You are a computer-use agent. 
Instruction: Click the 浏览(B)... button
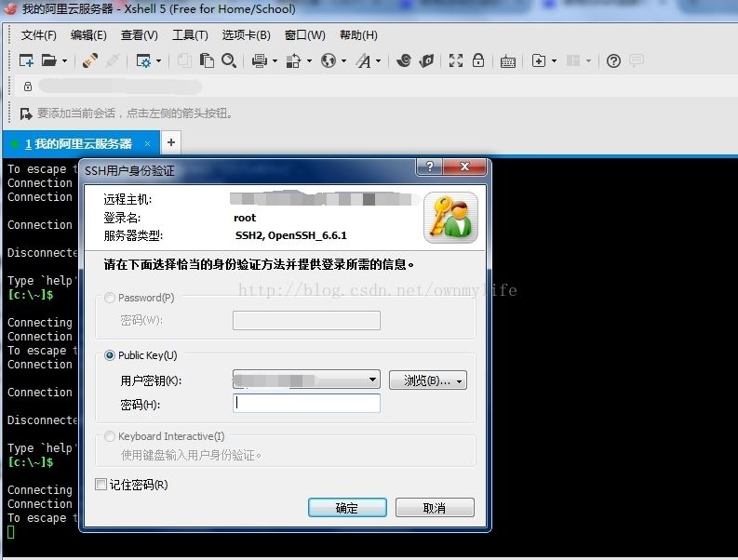428,380
